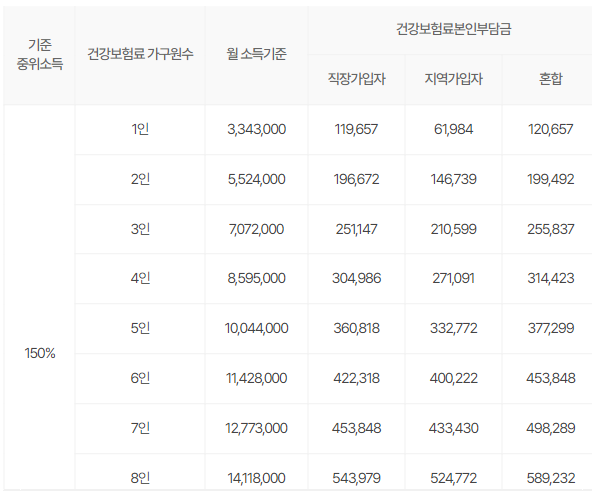Click the 150% cell

[40, 354]
